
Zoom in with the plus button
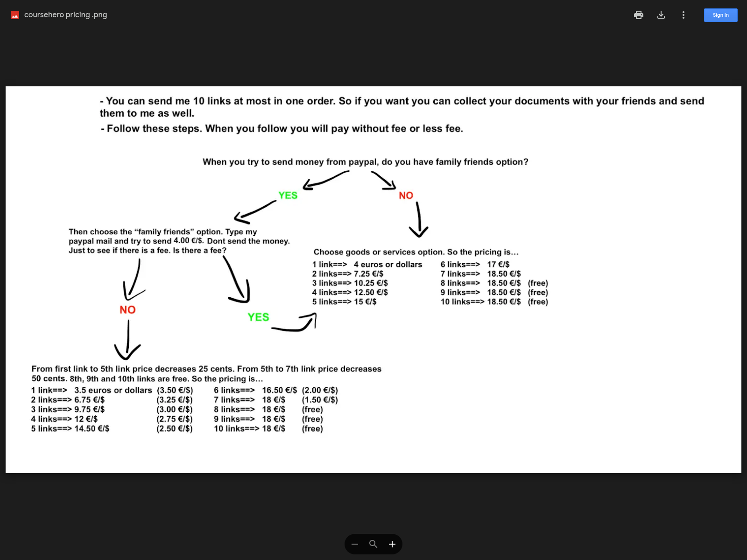[392, 544]
